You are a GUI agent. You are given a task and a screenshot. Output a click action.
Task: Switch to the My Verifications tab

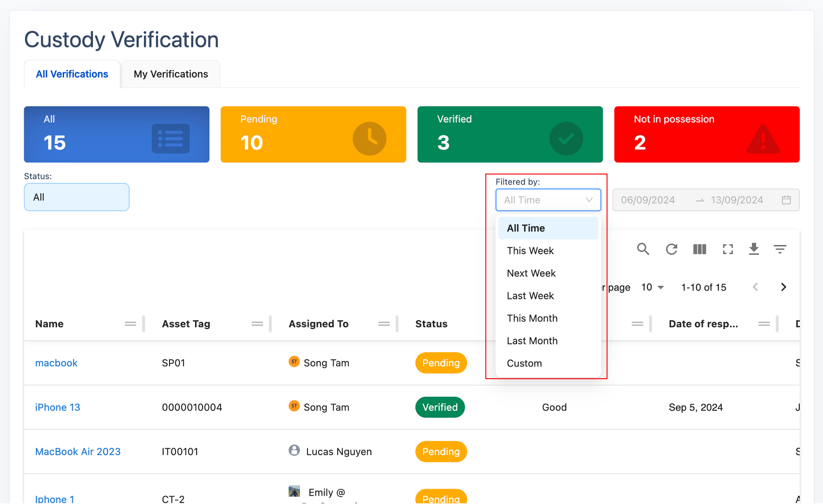click(x=170, y=74)
